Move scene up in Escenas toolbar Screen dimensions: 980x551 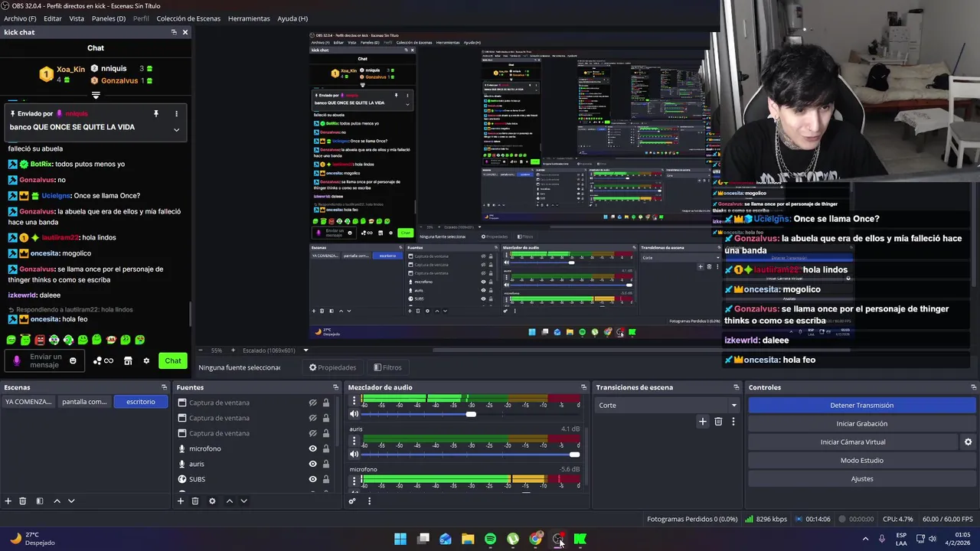pyautogui.click(x=57, y=501)
